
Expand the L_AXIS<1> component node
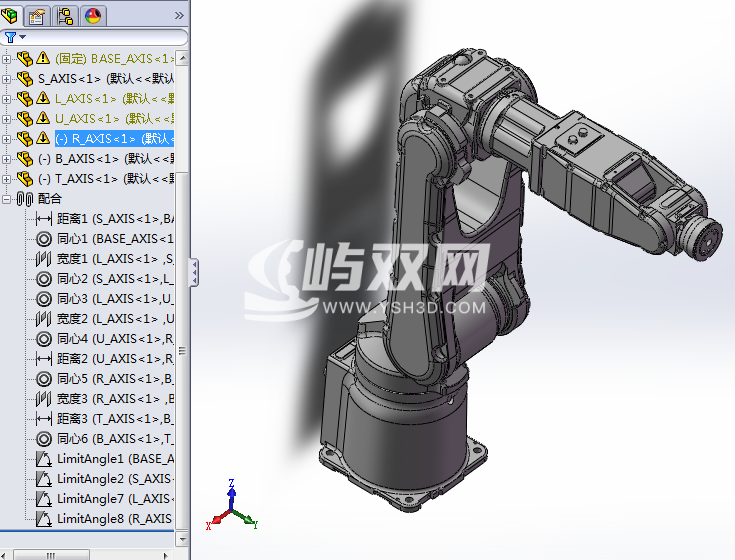point(7,99)
